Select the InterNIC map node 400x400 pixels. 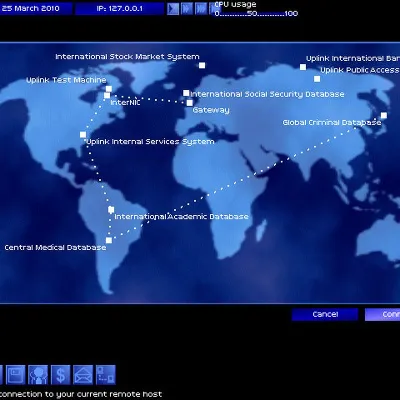(x=107, y=96)
